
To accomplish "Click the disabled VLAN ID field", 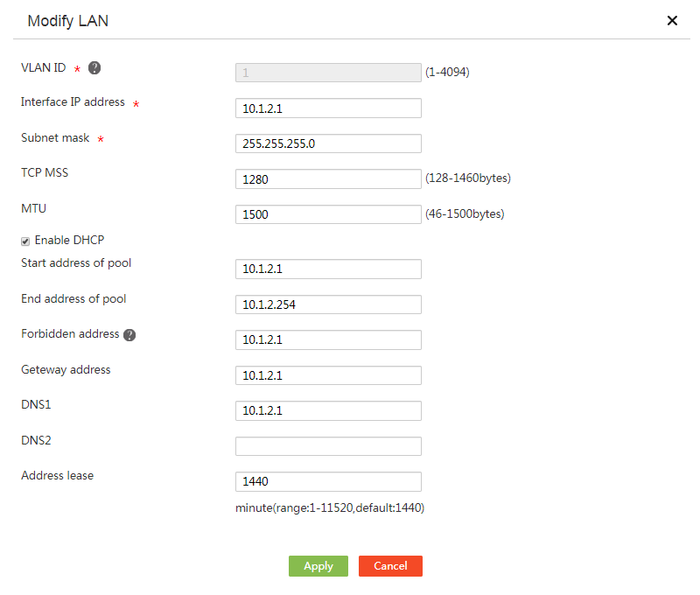I will (x=328, y=73).
